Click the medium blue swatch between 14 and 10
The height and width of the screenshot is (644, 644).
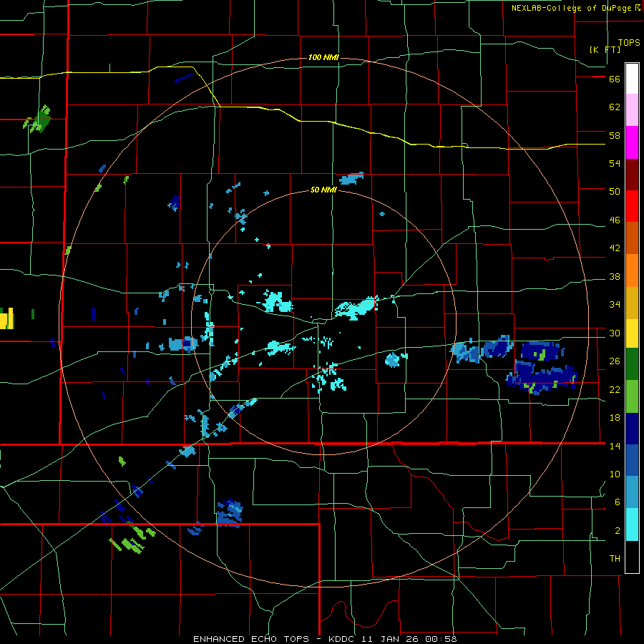coord(632,459)
